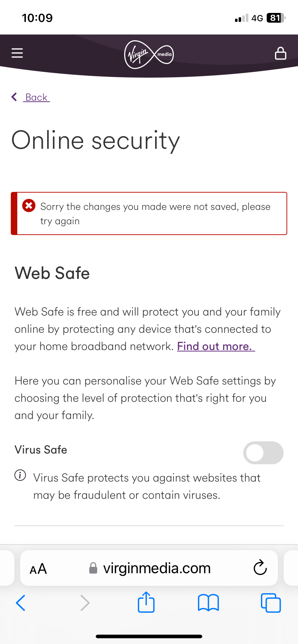
Task: Reload the page with the refresh icon
Action: tap(260, 568)
